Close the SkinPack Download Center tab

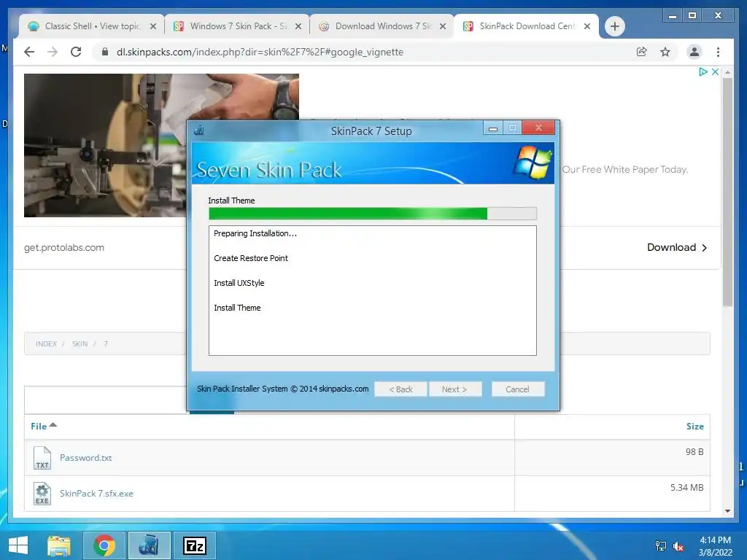[587, 26]
